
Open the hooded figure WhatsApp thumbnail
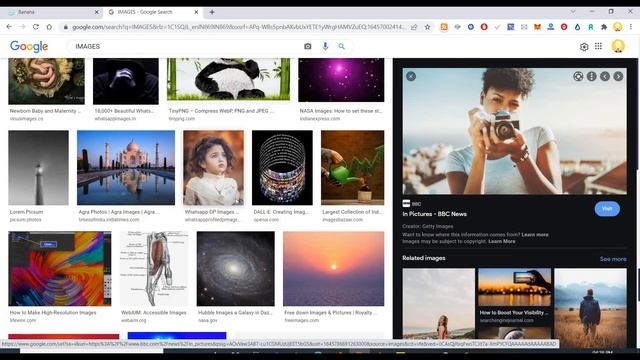point(126,81)
